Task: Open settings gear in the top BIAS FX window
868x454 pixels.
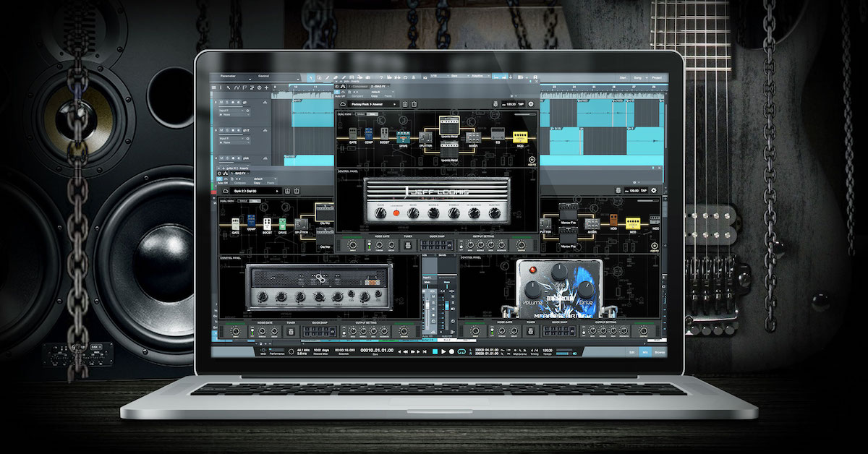Action: point(531,104)
